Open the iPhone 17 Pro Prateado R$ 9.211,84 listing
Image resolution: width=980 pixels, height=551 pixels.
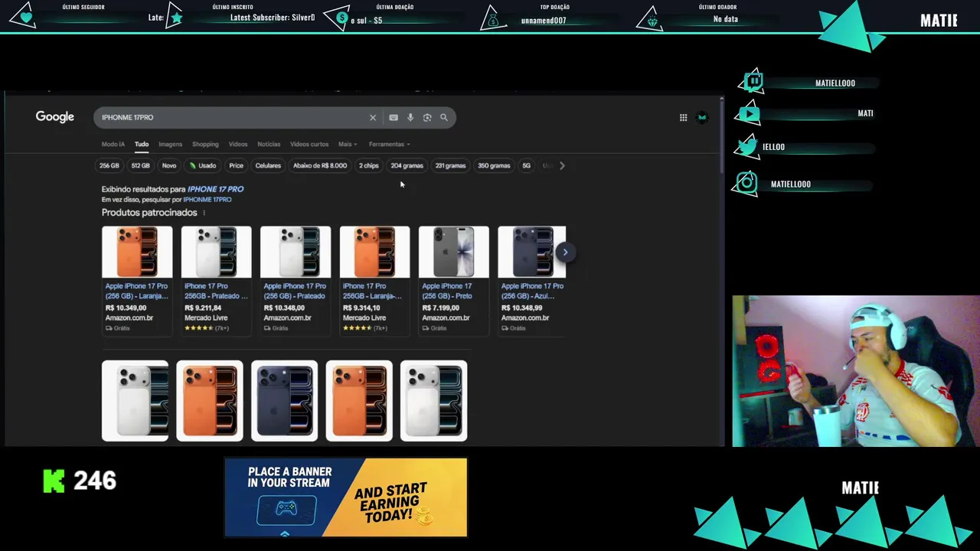(216, 280)
